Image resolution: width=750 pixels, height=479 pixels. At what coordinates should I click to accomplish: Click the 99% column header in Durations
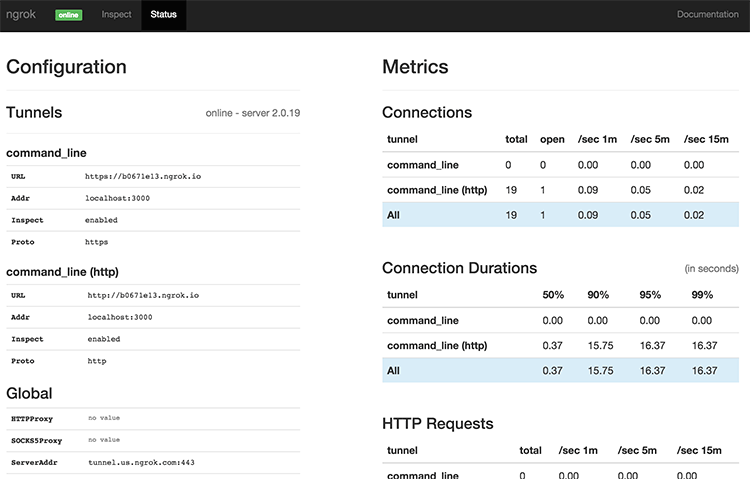[702, 295]
